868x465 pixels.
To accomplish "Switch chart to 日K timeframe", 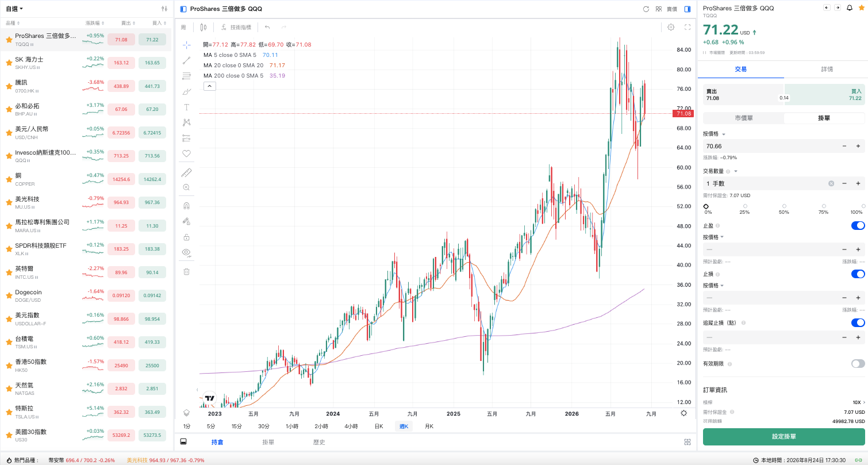I will click(x=379, y=426).
